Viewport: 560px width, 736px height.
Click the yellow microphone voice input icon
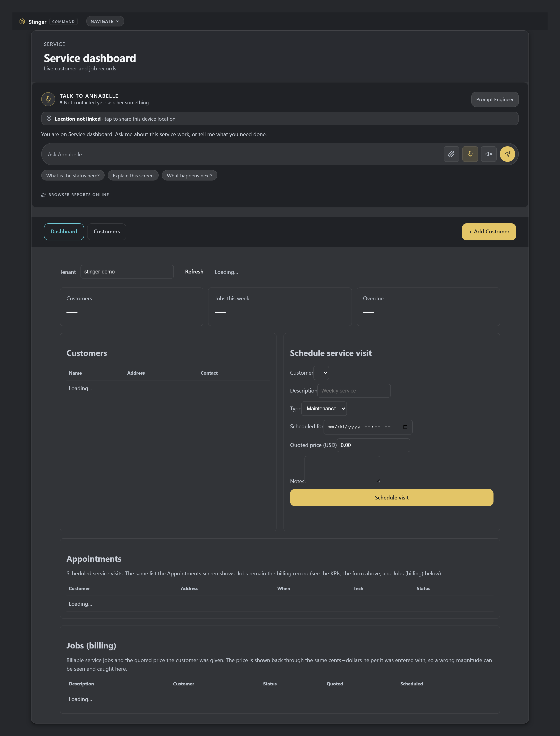[x=470, y=154]
